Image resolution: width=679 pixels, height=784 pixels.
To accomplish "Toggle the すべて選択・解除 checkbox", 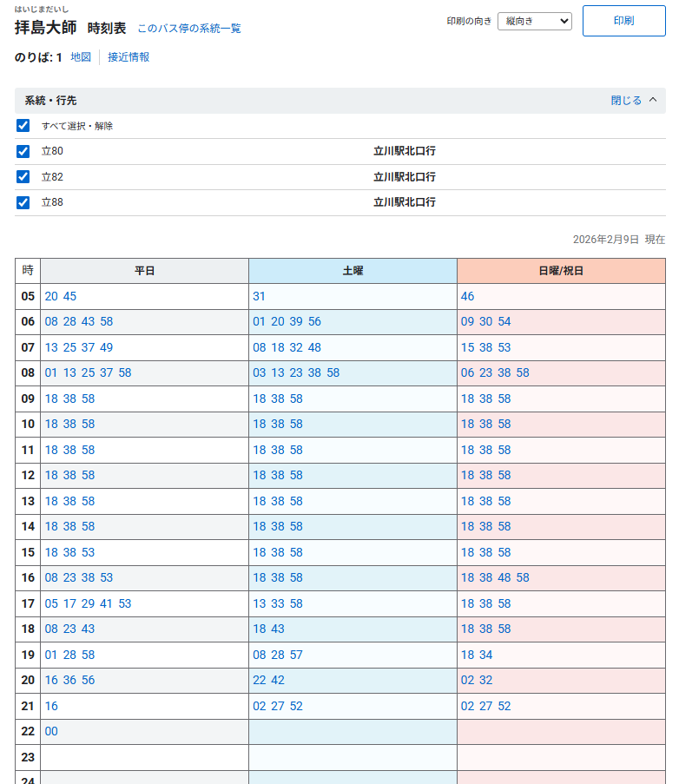I will [x=23, y=126].
